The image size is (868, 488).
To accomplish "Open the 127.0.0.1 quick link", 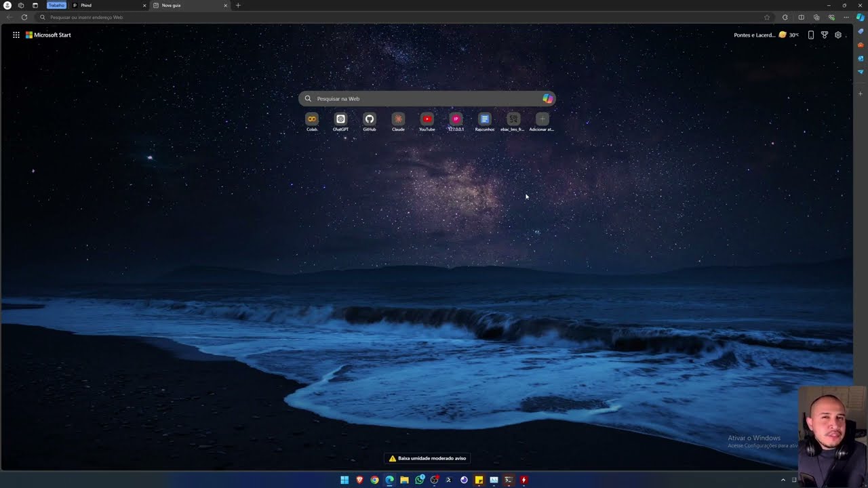I will [456, 122].
